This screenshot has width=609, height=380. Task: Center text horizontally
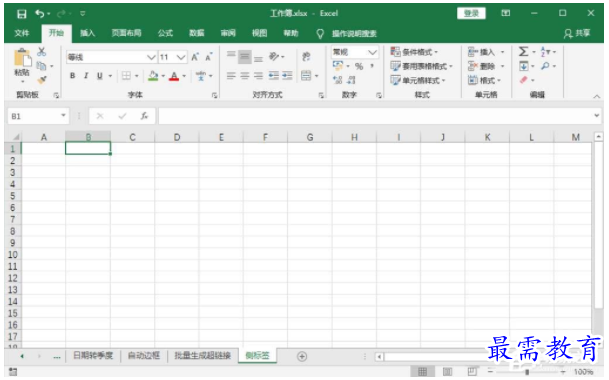click(x=245, y=76)
